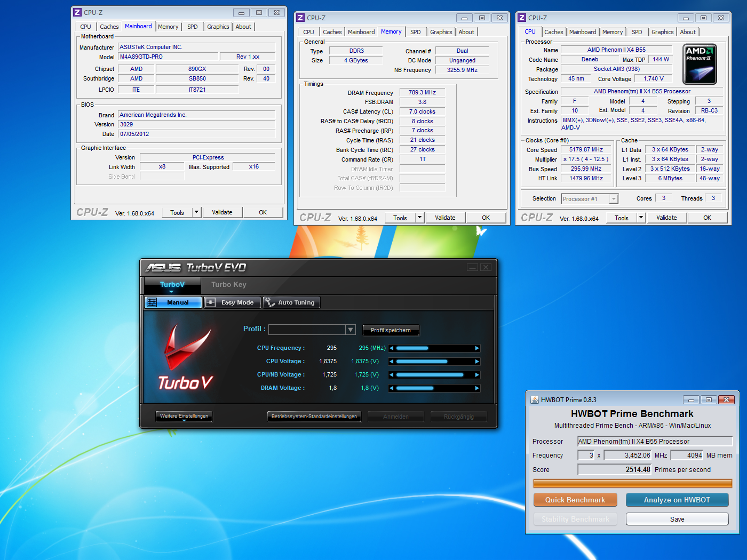Decrease CPU Voltage with left arrow
The width and height of the screenshot is (747, 560).
392,362
